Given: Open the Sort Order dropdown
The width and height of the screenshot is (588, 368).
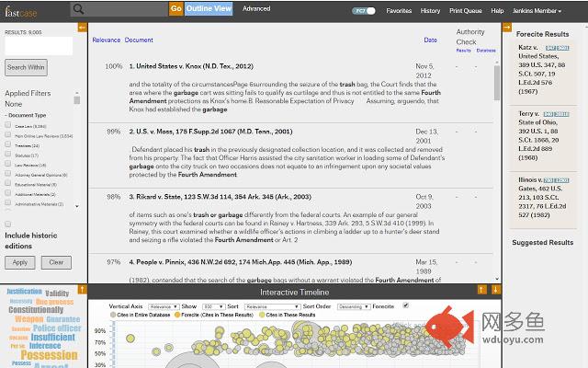Looking at the screenshot, I should [354, 306].
